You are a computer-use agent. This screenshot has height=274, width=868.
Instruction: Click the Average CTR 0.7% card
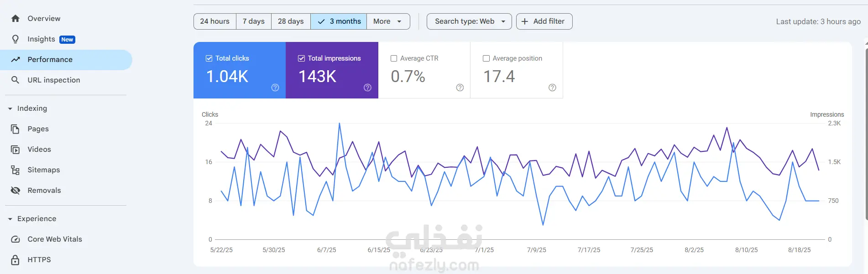[424, 70]
